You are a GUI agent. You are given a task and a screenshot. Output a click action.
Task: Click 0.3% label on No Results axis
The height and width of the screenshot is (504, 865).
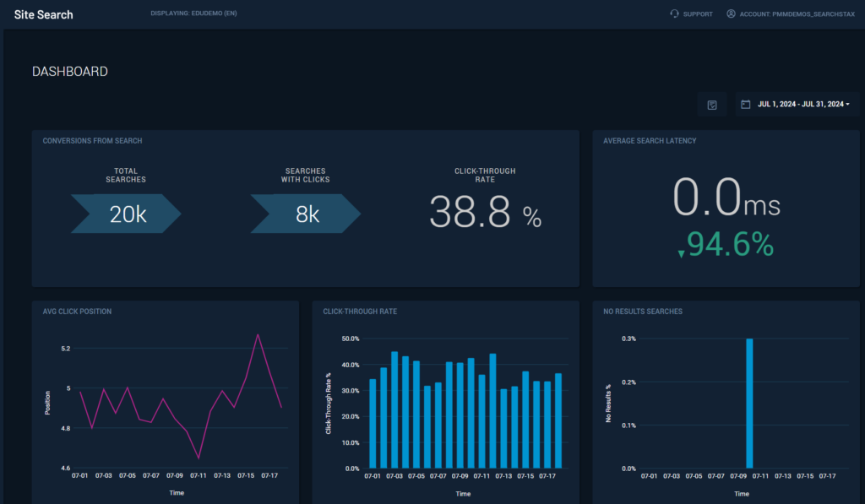628,339
